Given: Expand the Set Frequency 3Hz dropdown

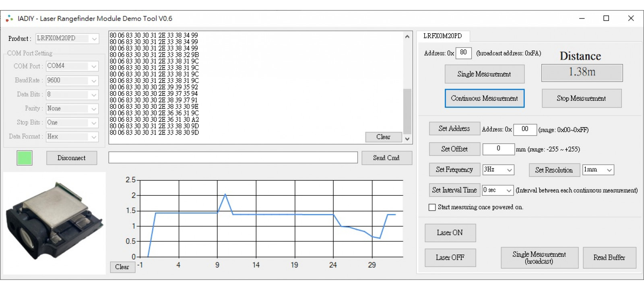Looking at the screenshot, I should [x=498, y=170].
